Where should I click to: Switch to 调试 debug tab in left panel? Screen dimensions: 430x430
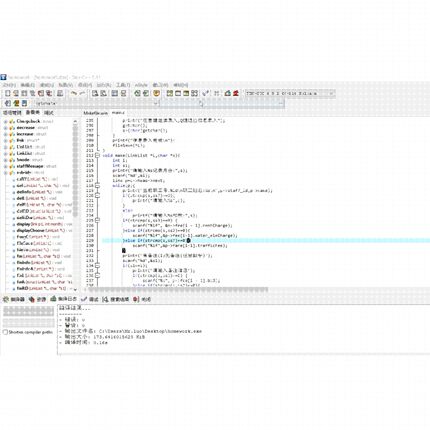coord(49,113)
